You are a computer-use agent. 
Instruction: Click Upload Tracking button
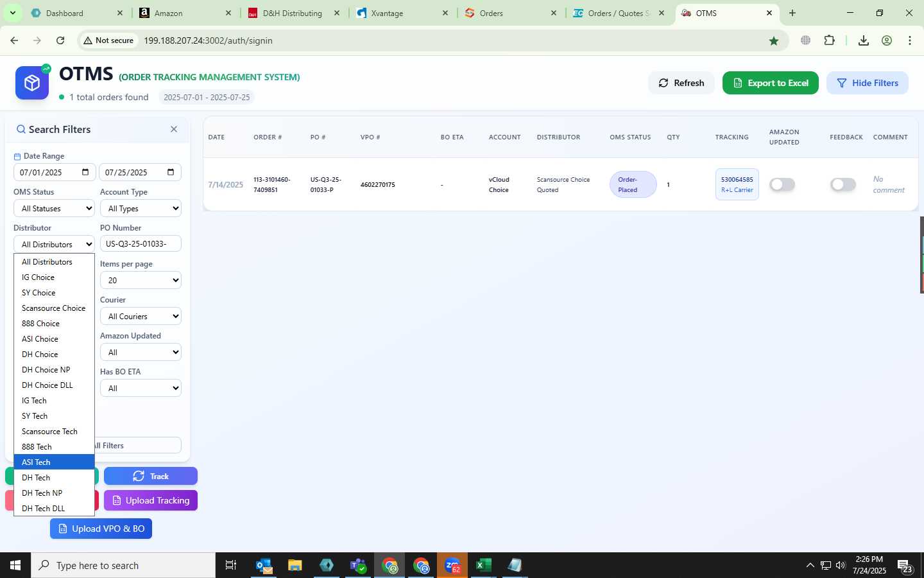pos(151,500)
